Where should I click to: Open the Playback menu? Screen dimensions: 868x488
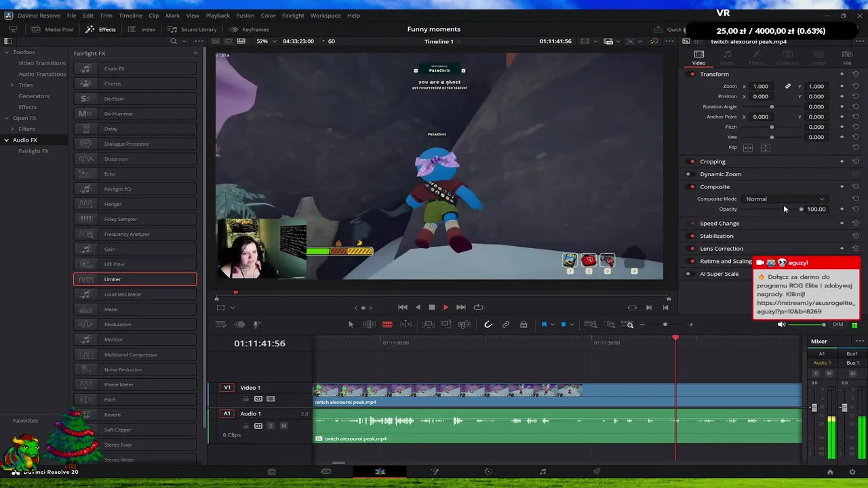pos(218,16)
